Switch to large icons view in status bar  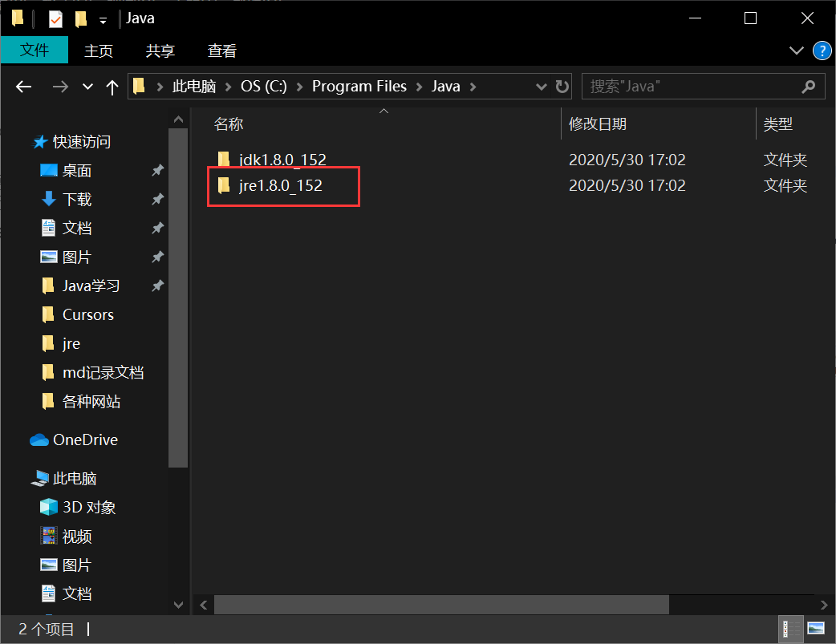(x=816, y=629)
